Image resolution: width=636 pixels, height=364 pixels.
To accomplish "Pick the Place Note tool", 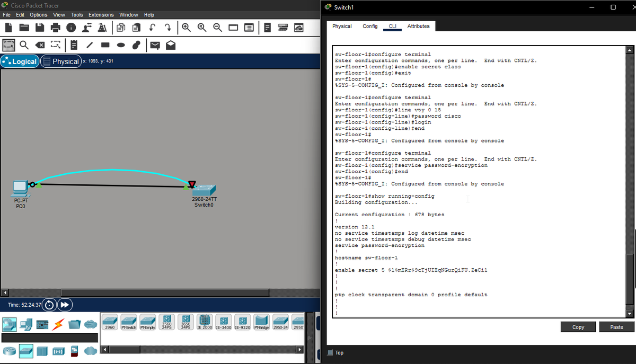I will [x=74, y=45].
